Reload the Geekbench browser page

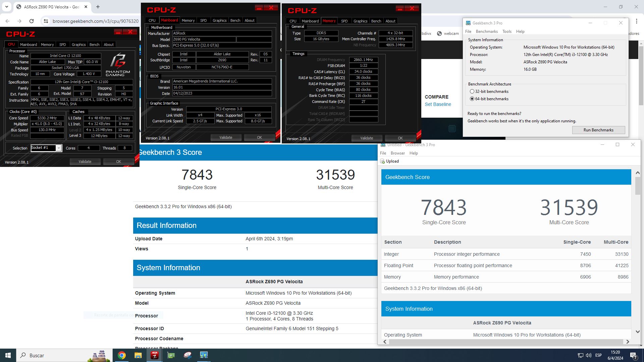tap(32, 21)
